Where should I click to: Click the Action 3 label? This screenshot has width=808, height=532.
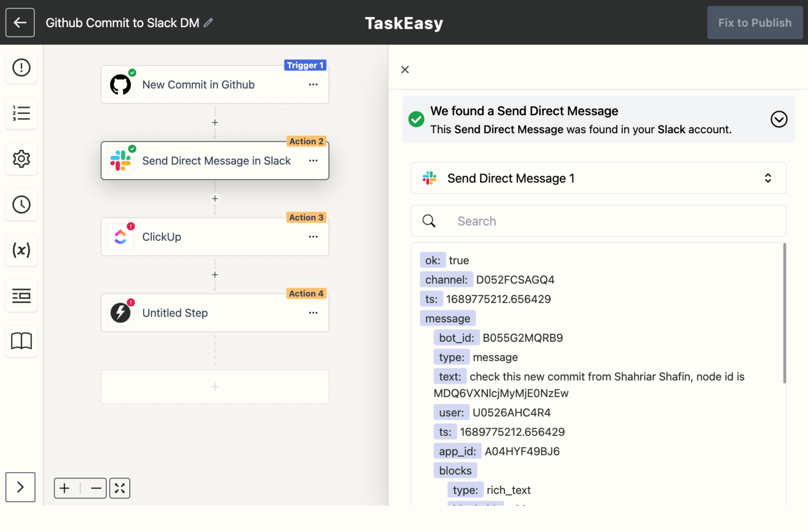306,217
